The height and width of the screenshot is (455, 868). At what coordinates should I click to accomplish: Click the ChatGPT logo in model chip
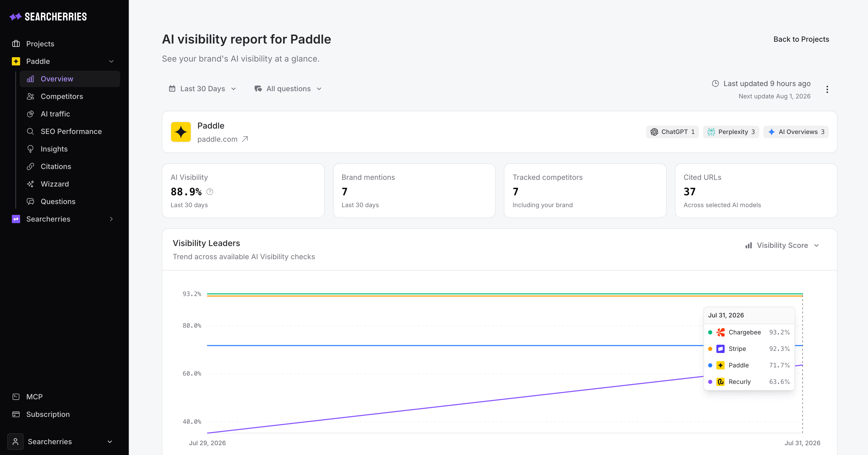654,132
